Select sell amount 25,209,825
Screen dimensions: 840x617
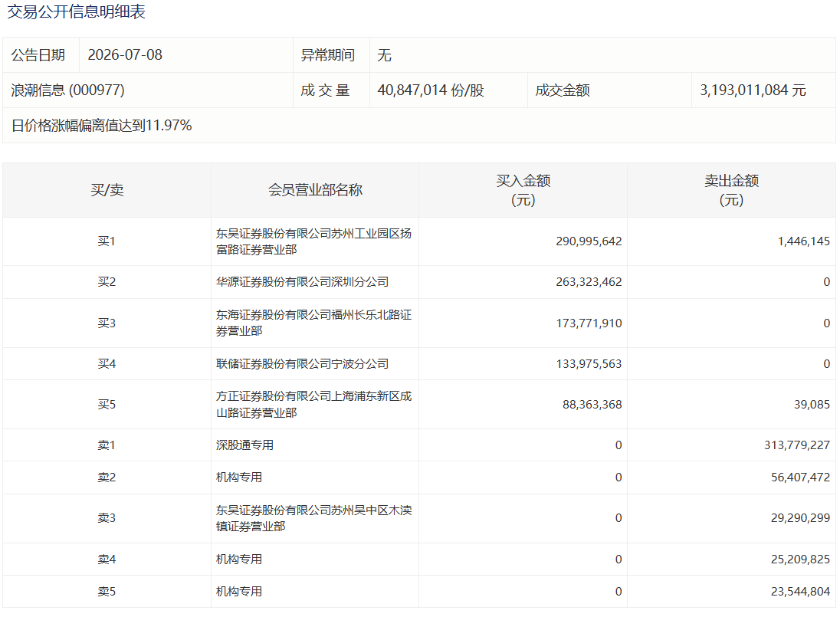[800, 560]
